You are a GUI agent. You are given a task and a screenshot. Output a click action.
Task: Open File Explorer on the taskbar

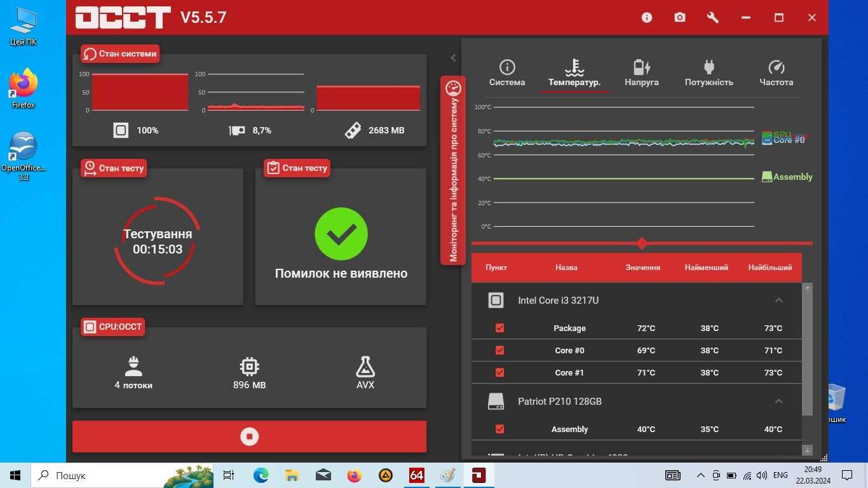point(292,475)
